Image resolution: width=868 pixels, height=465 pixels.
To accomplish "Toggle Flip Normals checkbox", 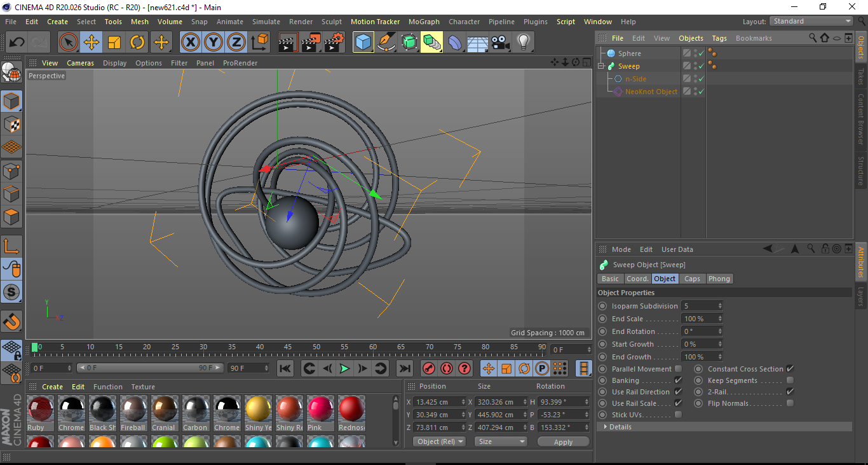I will 790,403.
